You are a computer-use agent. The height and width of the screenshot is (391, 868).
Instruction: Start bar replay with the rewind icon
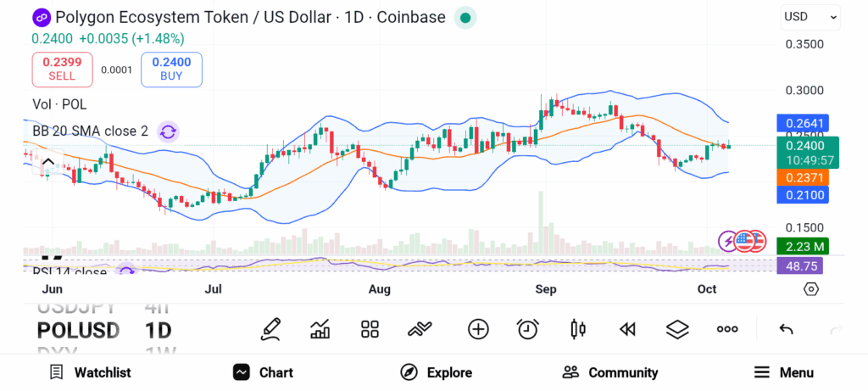627,329
